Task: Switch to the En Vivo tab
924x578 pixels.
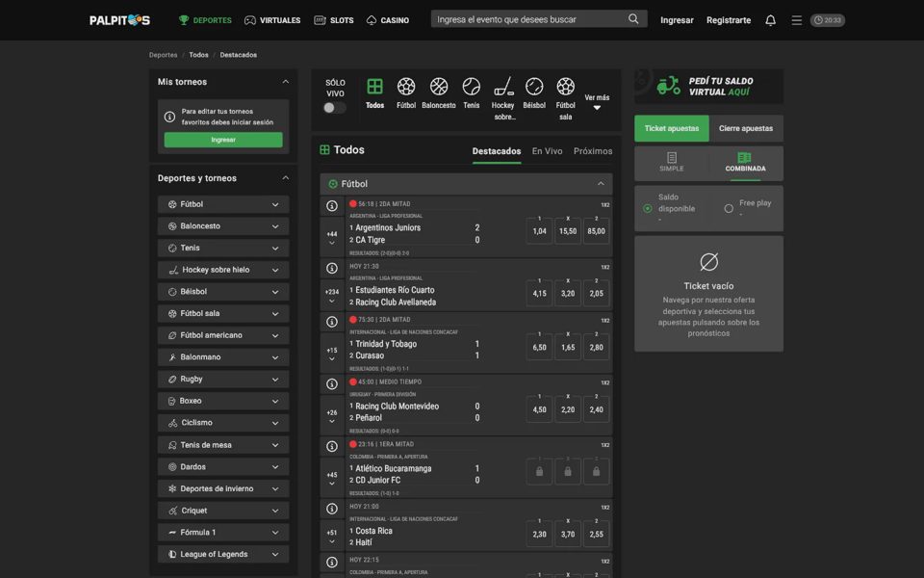Action: tap(547, 151)
